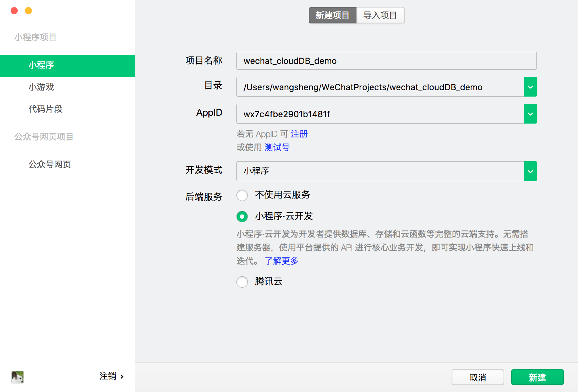This screenshot has height=392, width=578.
Task: Select the 腾讯云 backend service option
Action: pyautogui.click(x=242, y=282)
